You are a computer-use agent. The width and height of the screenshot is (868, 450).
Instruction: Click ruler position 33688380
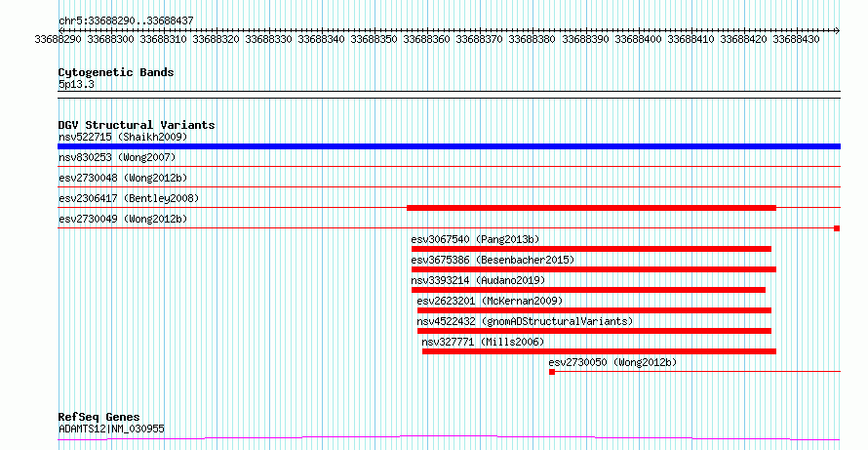[x=532, y=40]
